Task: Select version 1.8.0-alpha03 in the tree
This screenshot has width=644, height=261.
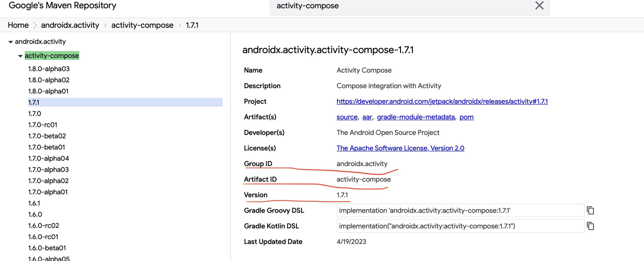Action: (49, 69)
